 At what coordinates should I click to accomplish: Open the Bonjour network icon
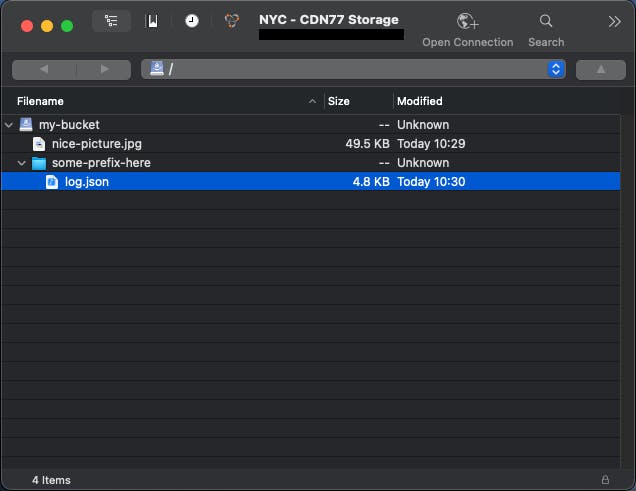232,21
